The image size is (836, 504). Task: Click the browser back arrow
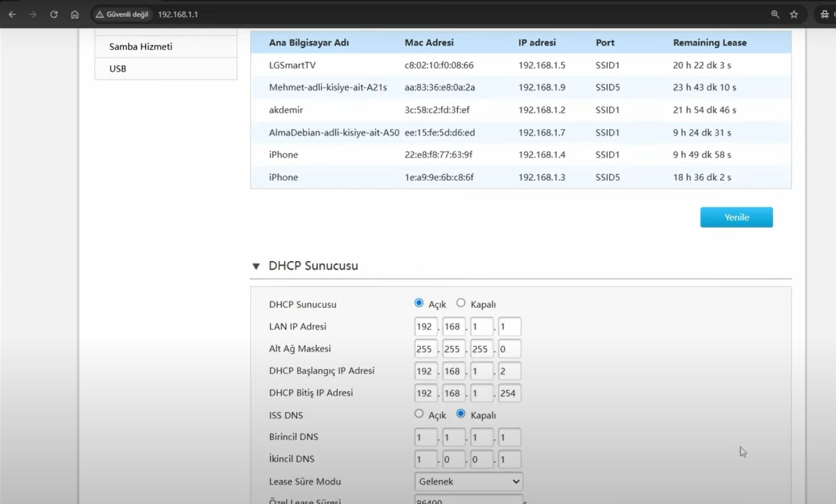click(x=12, y=15)
